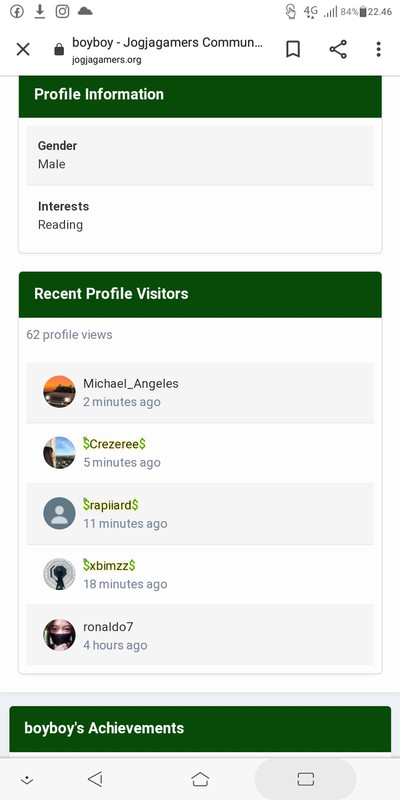Hide navigation bar with small down arrow
The height and width of the screenshot is (800, 400).
point(27,780)
